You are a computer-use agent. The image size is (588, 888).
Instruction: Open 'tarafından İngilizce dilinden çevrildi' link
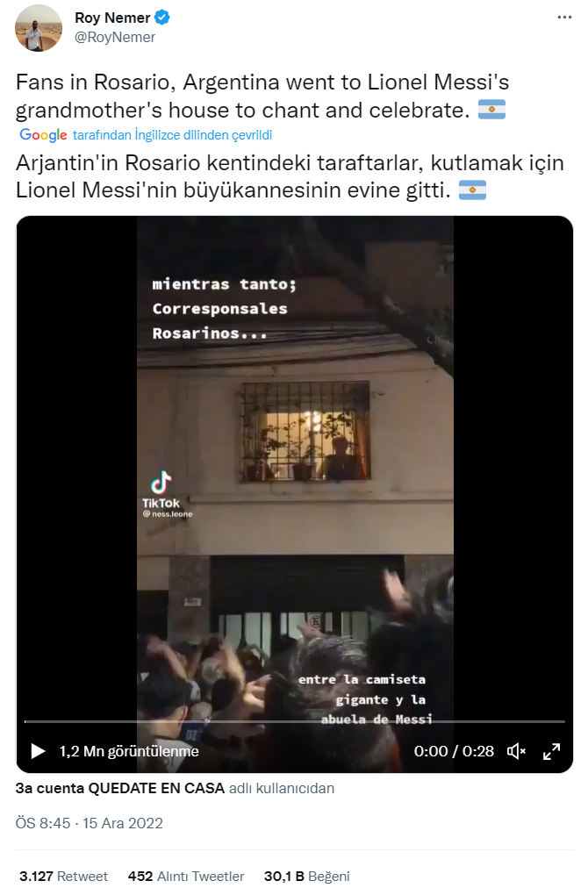tap(172, 135)
